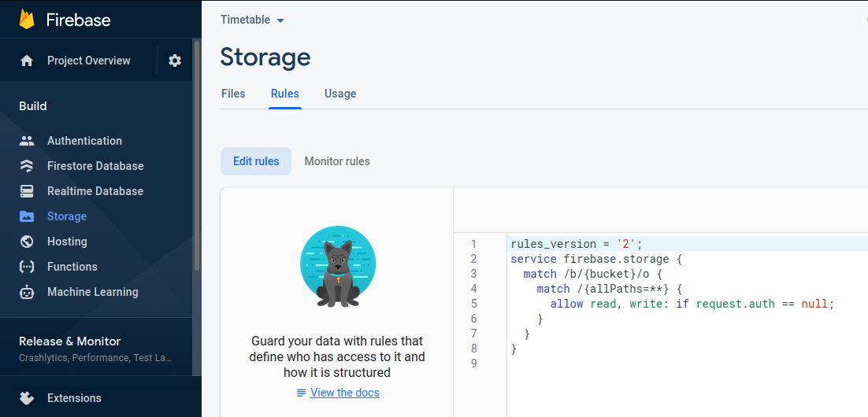Select the Firestore Database icon
Viewport: 868px width, 417px height.
click(27, 166)
